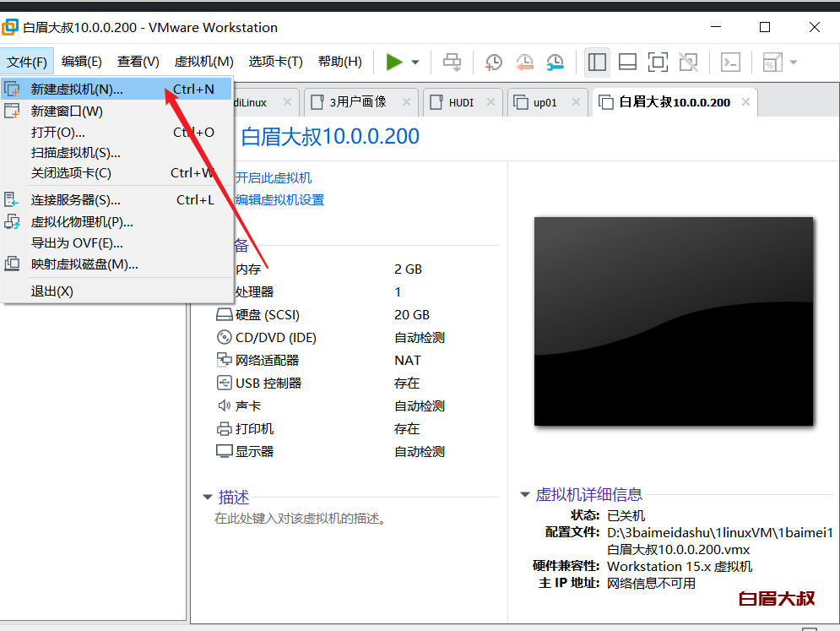Click the stretch guest display icon
840x631 pixels.
[x=772, y=63]
